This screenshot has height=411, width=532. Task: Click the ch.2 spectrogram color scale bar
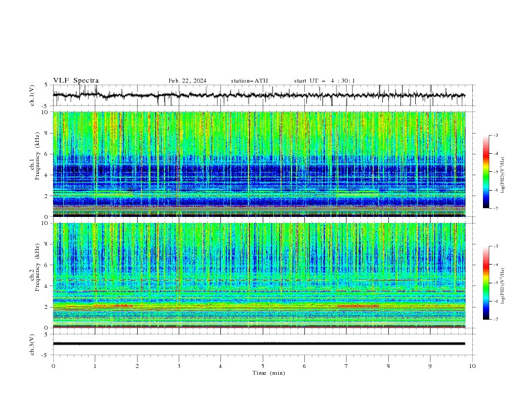pos(486,283)
